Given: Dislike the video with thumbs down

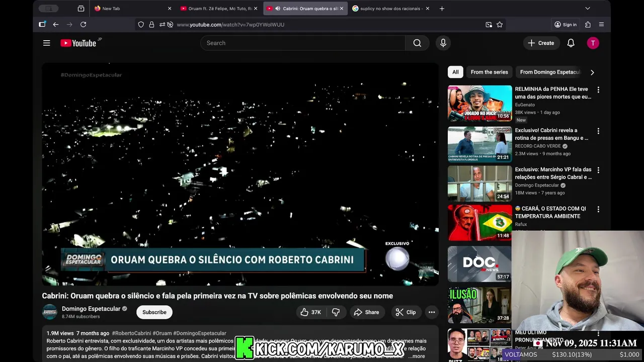Looking at the screenshot, I should [336, 312].
